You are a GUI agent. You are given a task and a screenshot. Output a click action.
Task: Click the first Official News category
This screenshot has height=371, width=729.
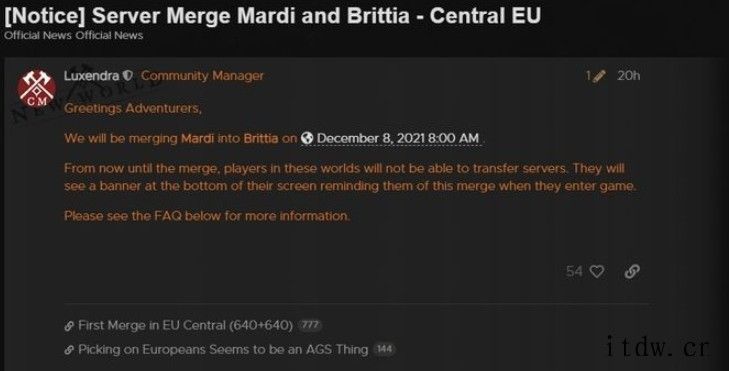point(38,35)
